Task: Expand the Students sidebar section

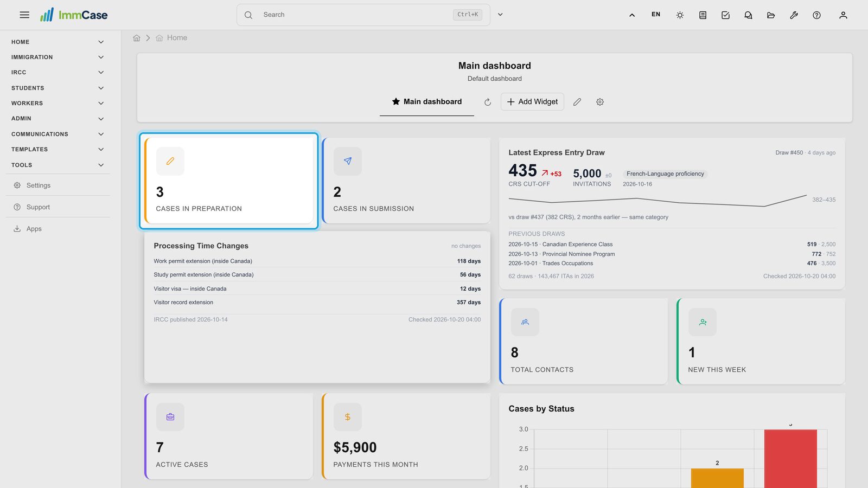Action: click(58, 88)
